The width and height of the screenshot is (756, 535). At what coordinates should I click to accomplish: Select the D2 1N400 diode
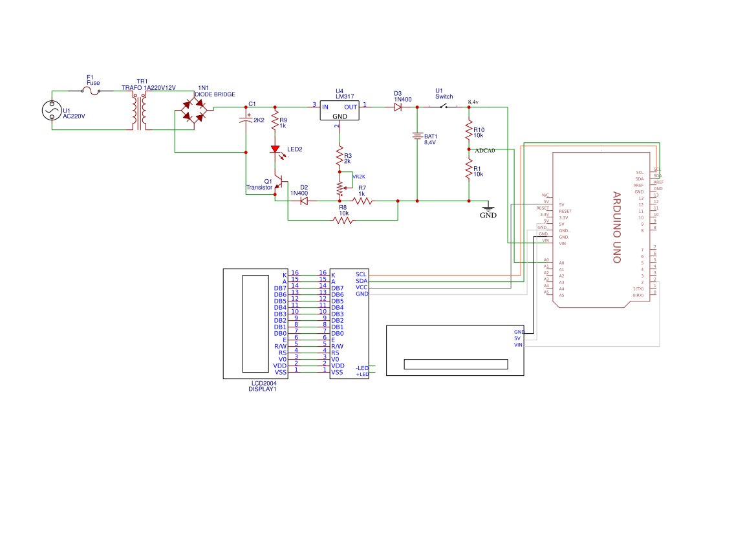click(304, 199)
